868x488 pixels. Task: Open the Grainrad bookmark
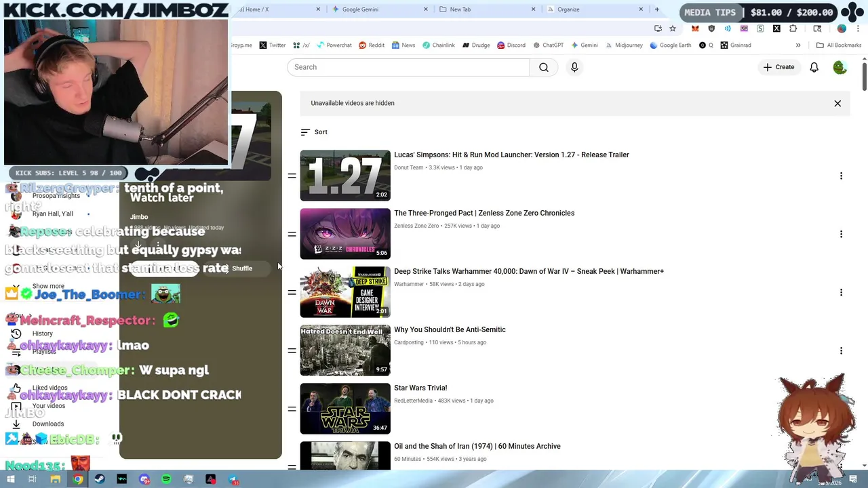pos(736,45)
